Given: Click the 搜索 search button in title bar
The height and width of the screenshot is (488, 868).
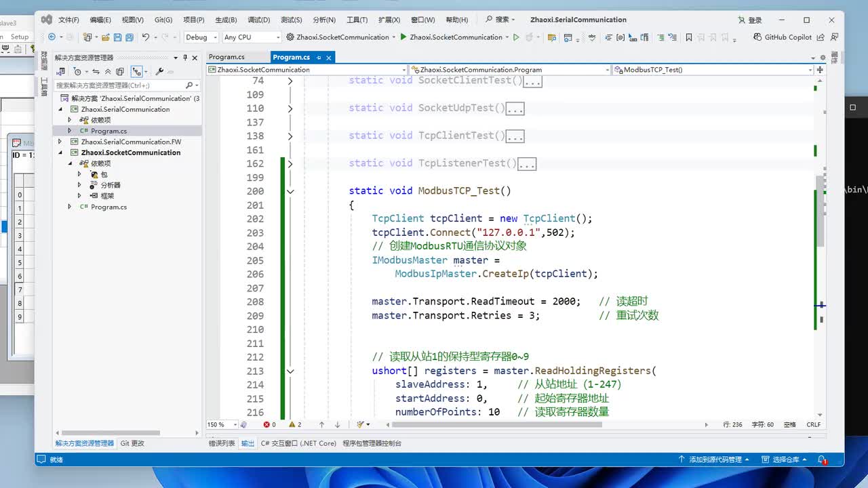Looking at the screenshot, I should coord(500,20).
